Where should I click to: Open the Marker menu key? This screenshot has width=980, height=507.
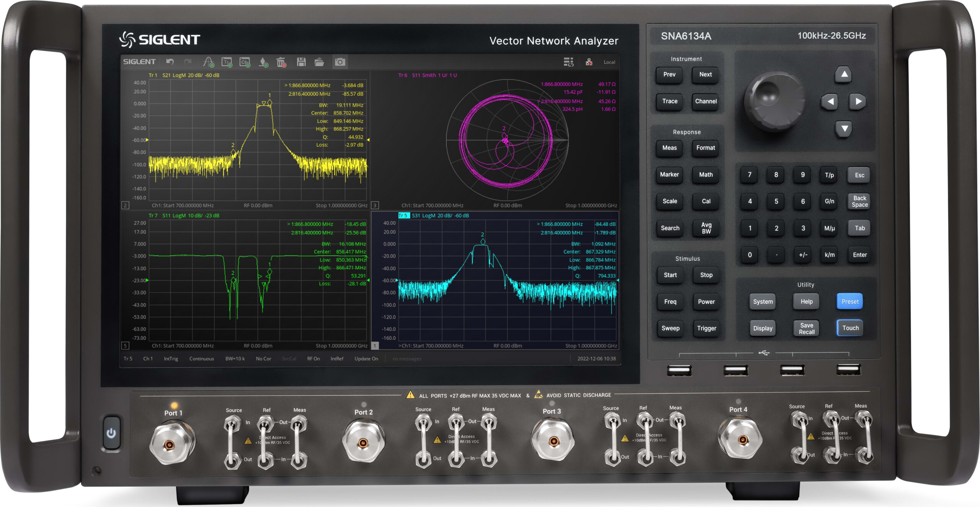pyautogui.click(x=670, y=175)
